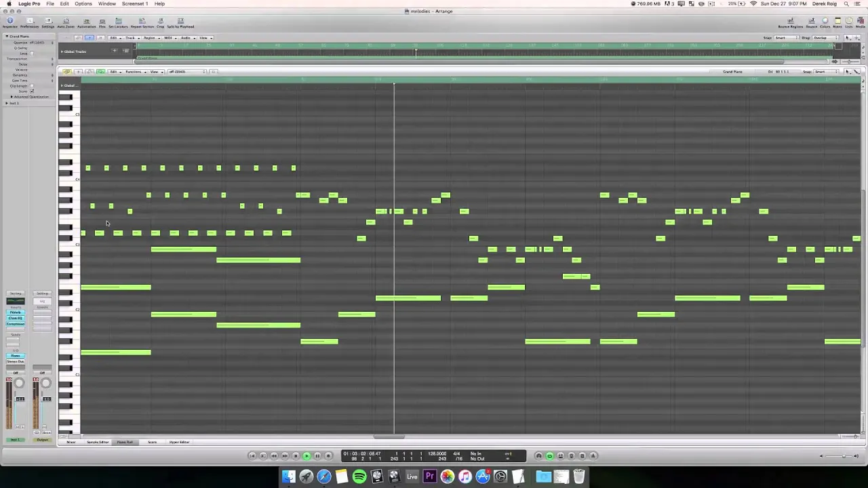Click the Bounce Regions toolbar icon
The width and height of the screenshot is (868, 488).
[x=791, y=23]
